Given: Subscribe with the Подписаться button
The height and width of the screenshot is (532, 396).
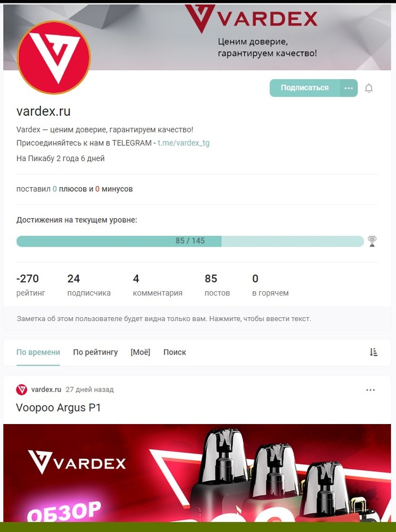Looking at the screenshot, I should pyautogui.click(x=305, y=88).
